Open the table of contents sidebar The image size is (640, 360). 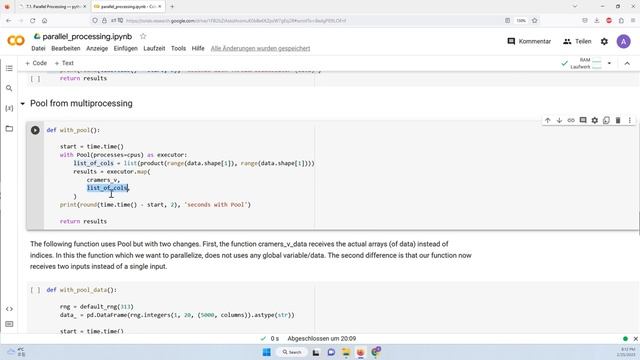coord(9,68)
